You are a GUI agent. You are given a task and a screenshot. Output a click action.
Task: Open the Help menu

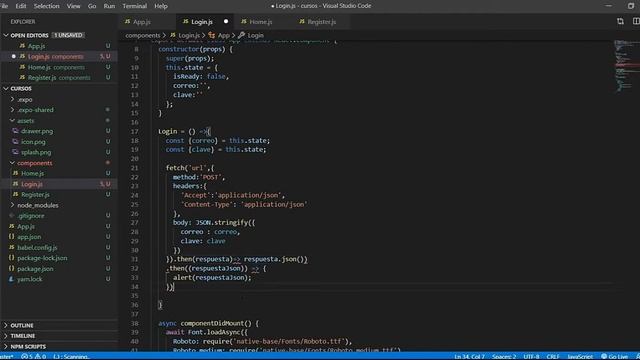click(161, 6)
